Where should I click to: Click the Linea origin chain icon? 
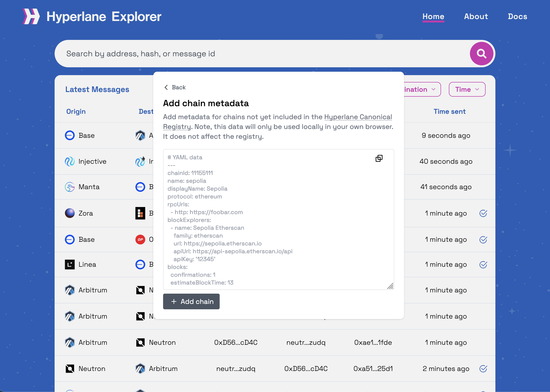70,265
